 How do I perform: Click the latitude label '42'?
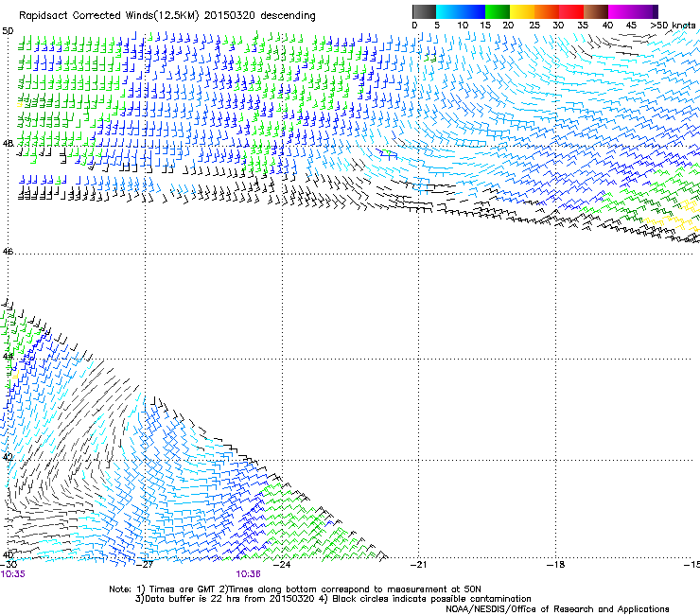pyautogui.click(x=8, y=457)
